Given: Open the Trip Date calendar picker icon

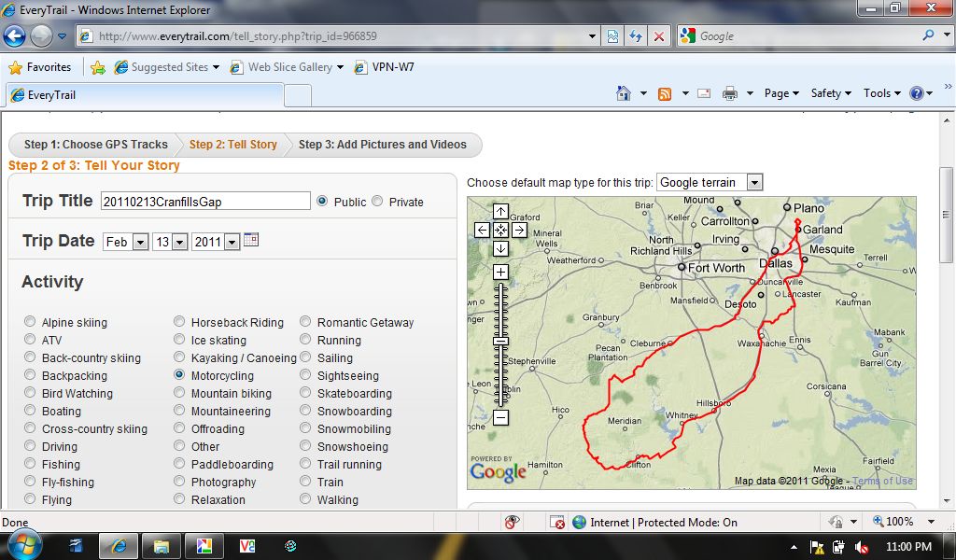Looking at the screenshot, I should (251, 240).
